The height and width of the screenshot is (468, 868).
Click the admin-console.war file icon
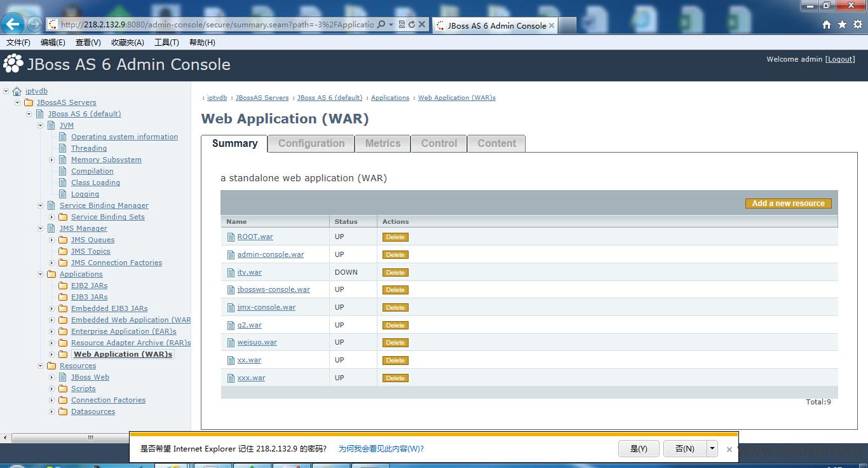231,255
